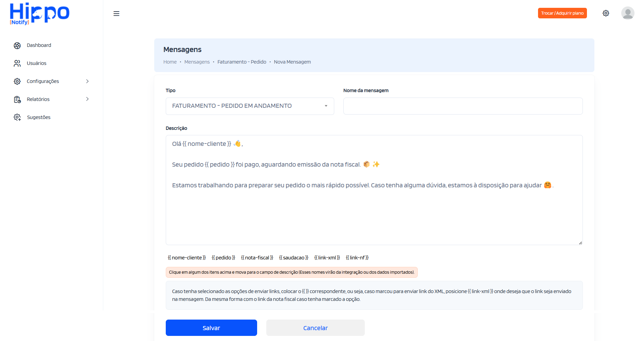Click the Configurações gear icon in sidebar
Image resolution: width=644 pixels, height=341 pixels.
pos(17,81)
